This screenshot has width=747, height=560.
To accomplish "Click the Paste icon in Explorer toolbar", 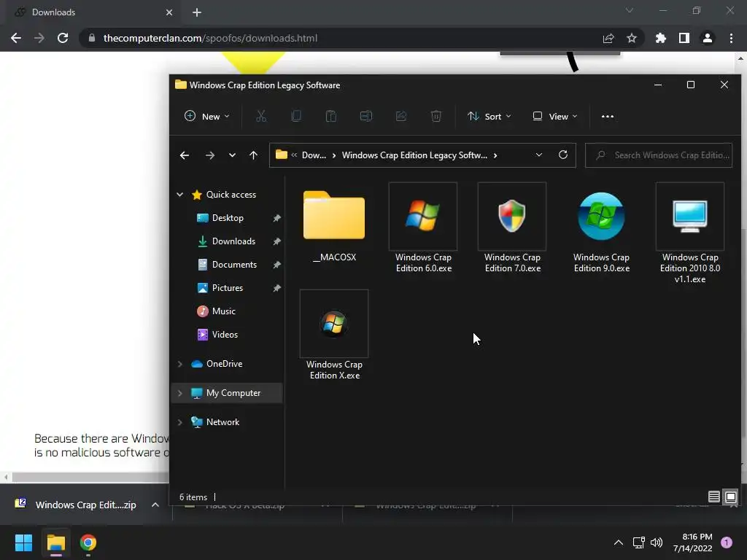I will click(x=331, y=116).
